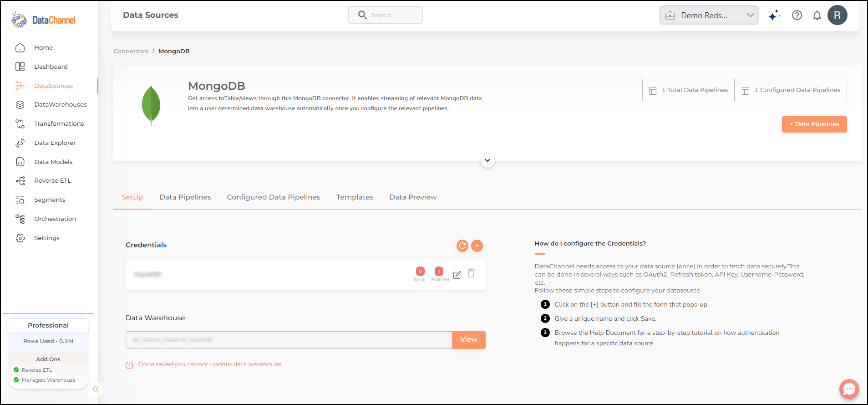Click 1 Configured Data Pipelines box
The image size is (868, 405).
pyautogui.click(x=791, y=90)
